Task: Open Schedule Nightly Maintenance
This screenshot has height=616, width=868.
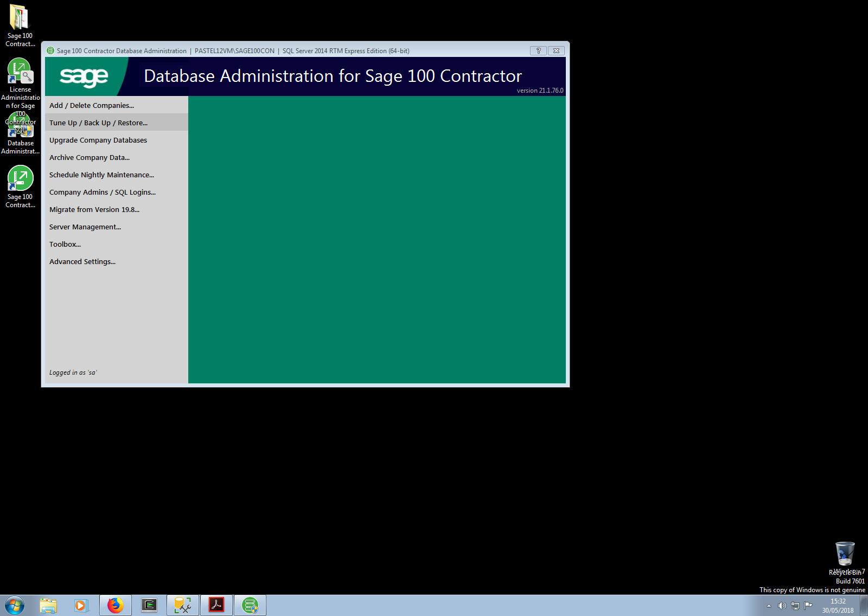Action: 116,175
